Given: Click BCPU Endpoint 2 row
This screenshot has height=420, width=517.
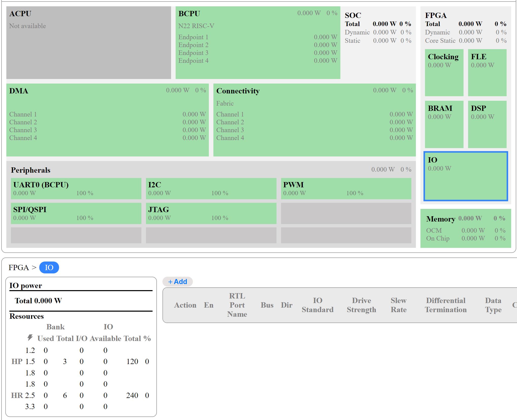Looking at the screenshot, I should (x=258, y=45).
